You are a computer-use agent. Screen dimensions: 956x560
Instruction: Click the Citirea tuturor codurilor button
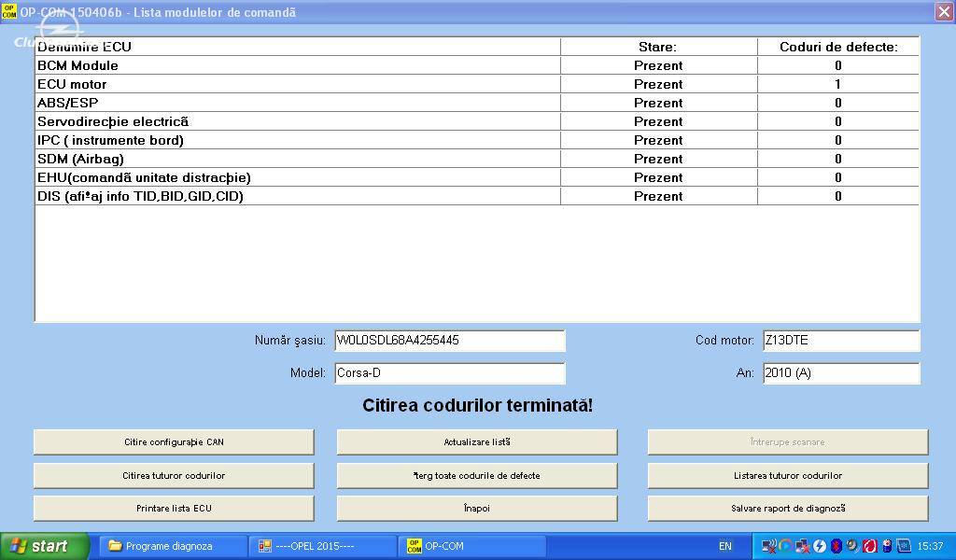click(x=174, y=475)
